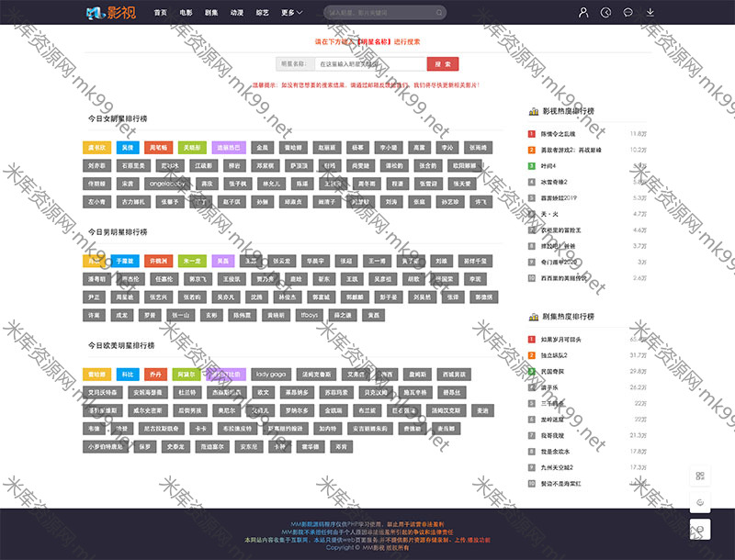
Task: Click the QR code floating icon
Action: (700, 476)
